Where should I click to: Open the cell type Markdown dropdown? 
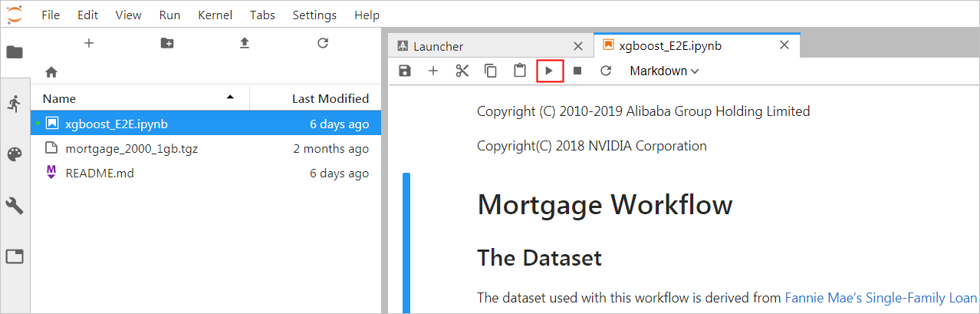coord(664,71)
